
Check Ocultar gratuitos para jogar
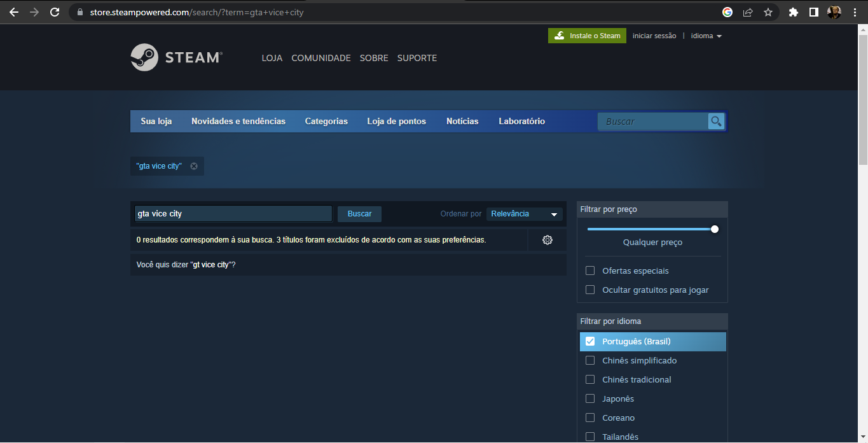590,290
